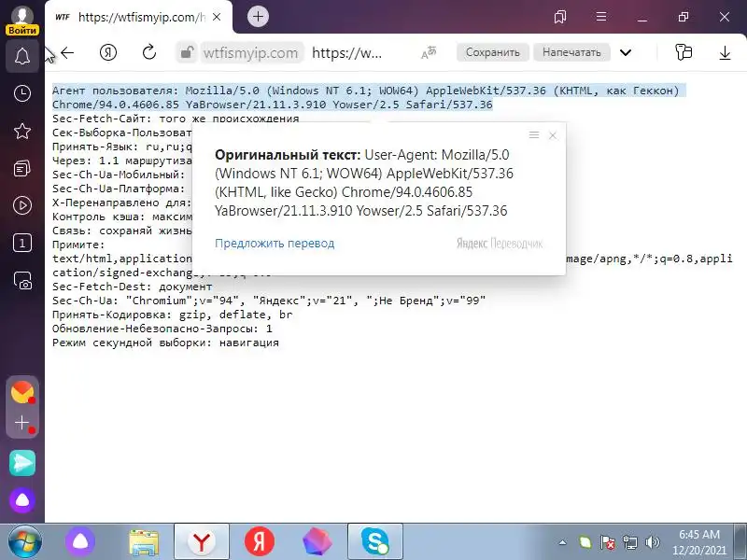Open bookmarks star in sidebar
This screenshot has width=747, height=560.
(22, 131)
